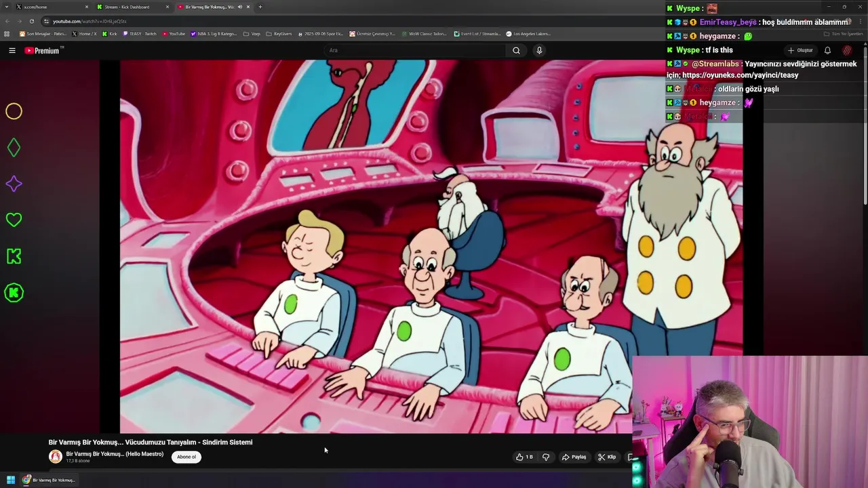Open Chrome taskbar item Bir Varmış Bir Yokmuş
This screenshot has width=868, height=488.
click(x=48, y=480)
